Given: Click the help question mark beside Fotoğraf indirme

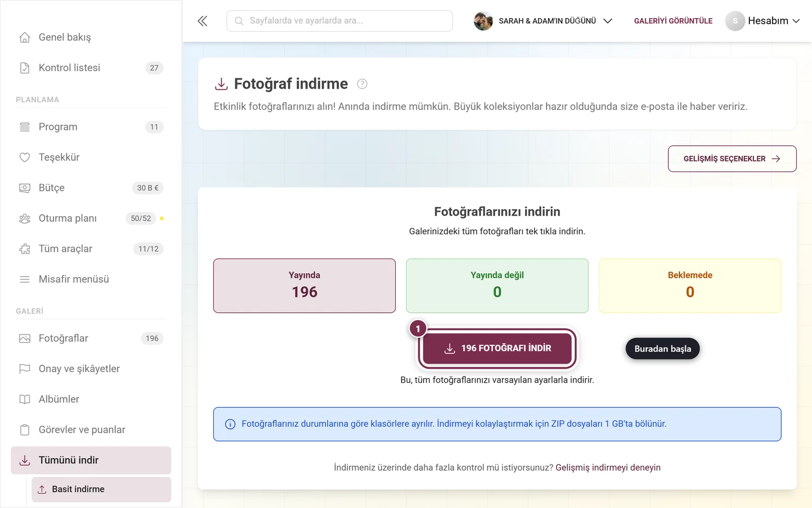Looking at the screenshot, I should pos(362,84).
